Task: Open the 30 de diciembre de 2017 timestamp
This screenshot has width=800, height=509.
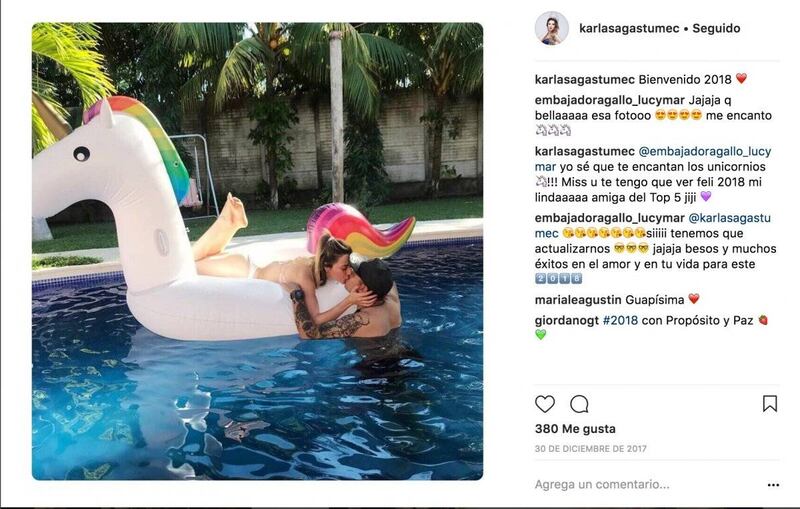Action: coord(590,449)
